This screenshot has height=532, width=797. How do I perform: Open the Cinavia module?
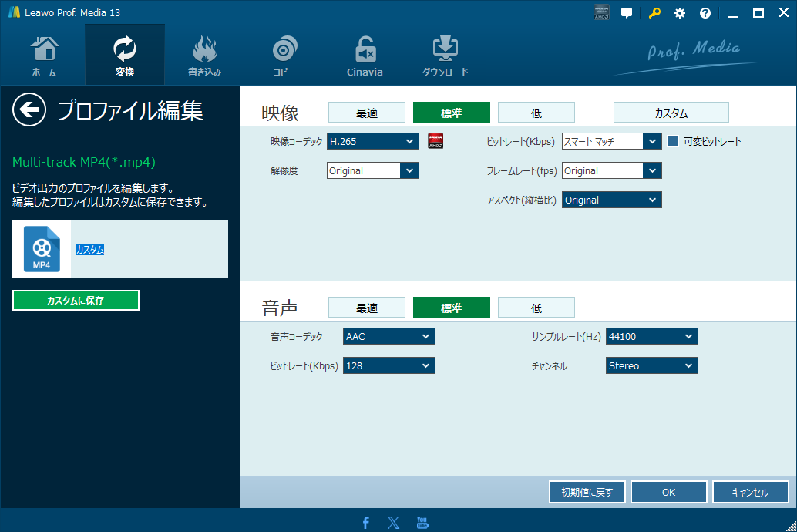(365, 56)
